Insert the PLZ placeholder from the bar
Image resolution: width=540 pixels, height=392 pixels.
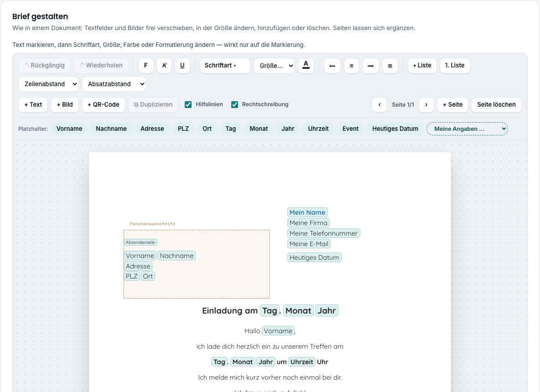183,129
